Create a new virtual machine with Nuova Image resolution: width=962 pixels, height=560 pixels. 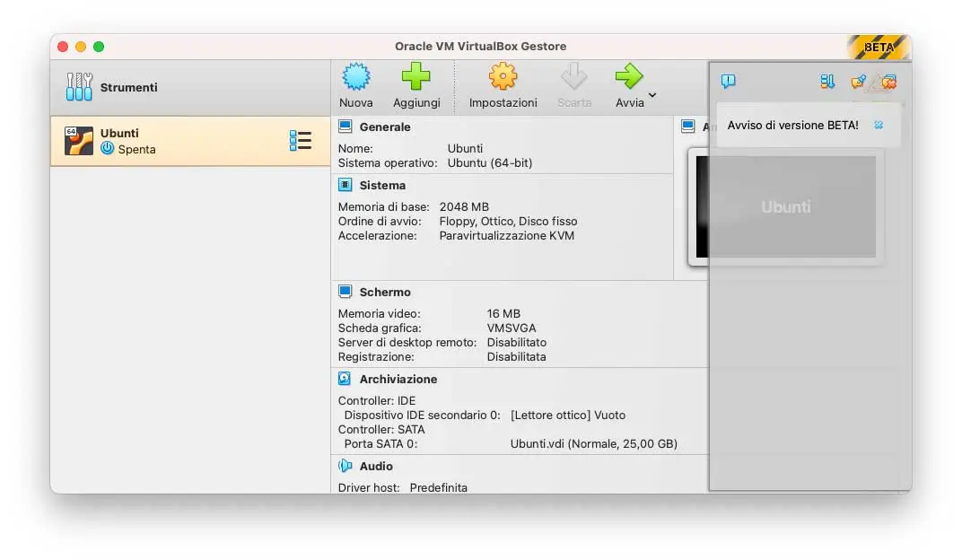[x=356, y=84]
